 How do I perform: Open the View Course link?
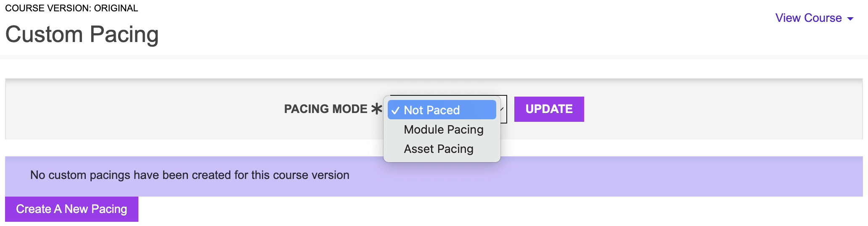tap(808, 18)
